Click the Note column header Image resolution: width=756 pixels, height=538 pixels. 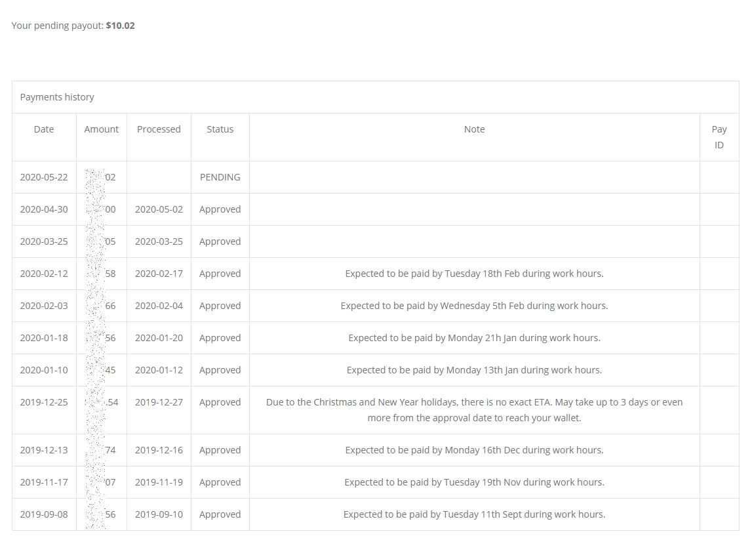point(475,129)
